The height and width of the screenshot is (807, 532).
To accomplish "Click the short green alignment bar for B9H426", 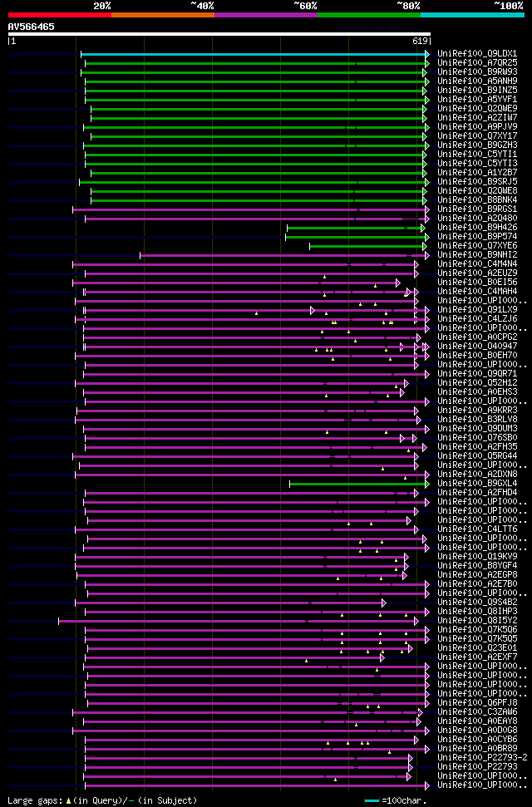I will [354, 228].
